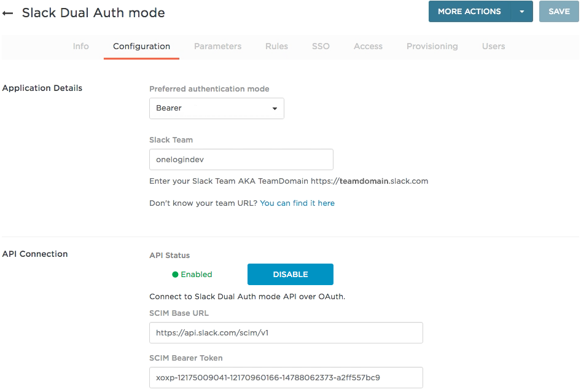Screen dimensions: 581x392
Task: Follow the 'You can find it here' link
Action: pos(297,203)
